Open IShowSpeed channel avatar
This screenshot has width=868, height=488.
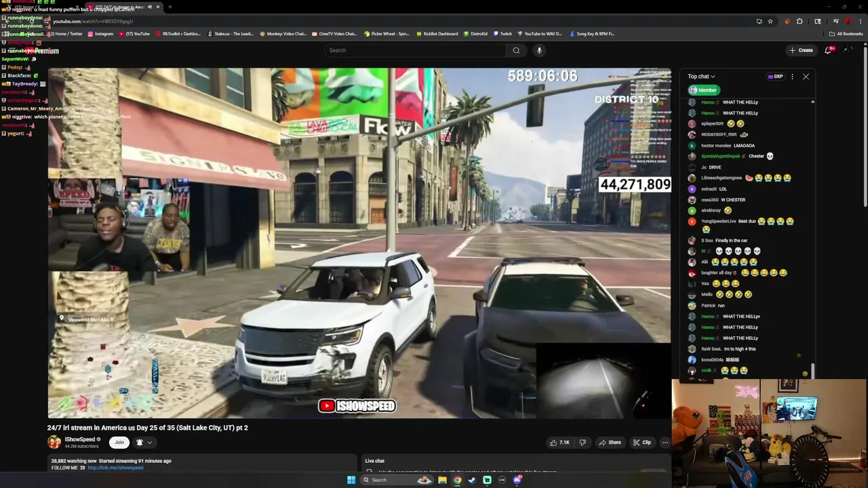(x=54, y=442)
